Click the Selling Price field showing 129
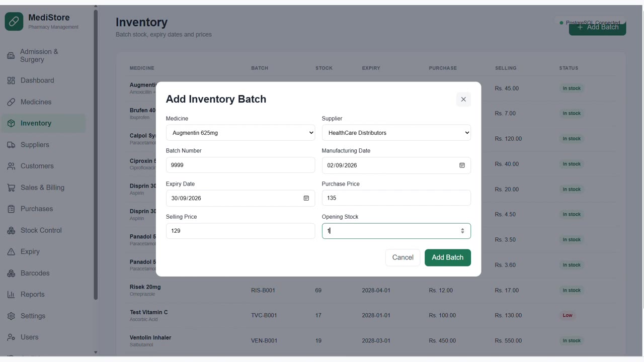The image size is (644, 362). tap(240, 231)
